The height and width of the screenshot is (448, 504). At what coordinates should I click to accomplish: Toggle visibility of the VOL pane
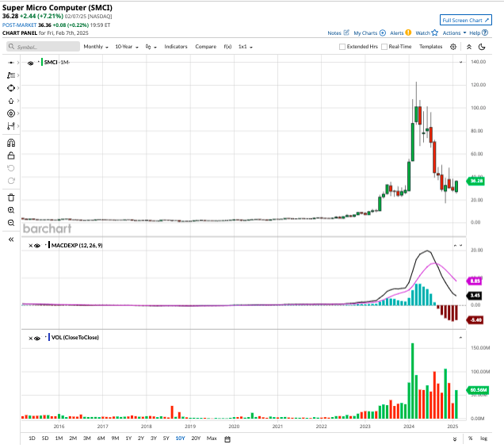pos(37,338)
